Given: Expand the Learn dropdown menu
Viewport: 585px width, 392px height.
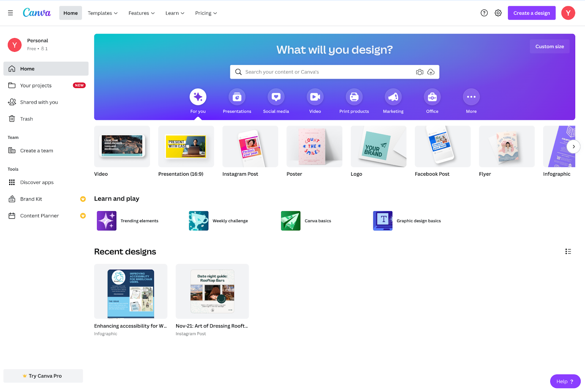Looking at the screenshot, I should pos(175,13).
